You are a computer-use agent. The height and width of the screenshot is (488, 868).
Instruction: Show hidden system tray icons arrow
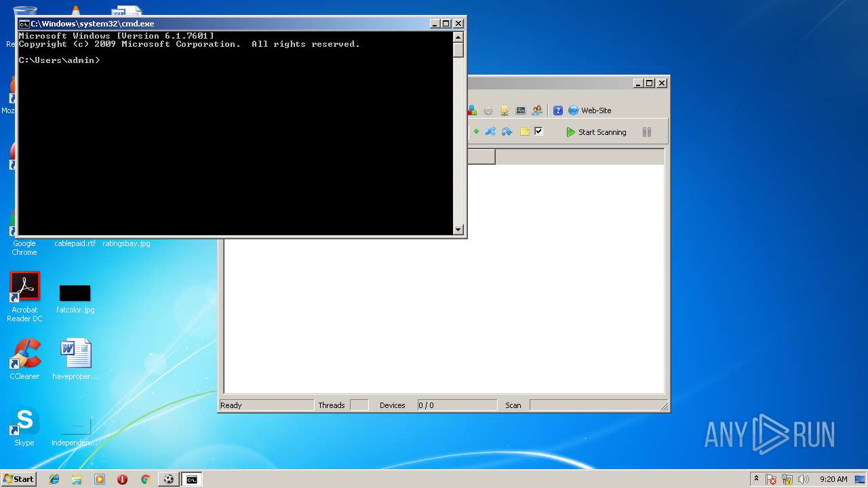(x=757, y=479)
